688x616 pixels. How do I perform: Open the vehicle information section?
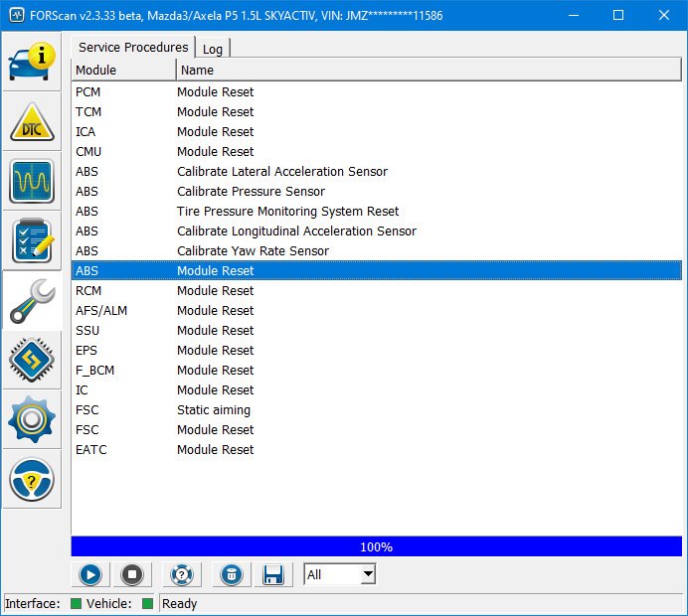pyautogui.click(x=32, y=61)
